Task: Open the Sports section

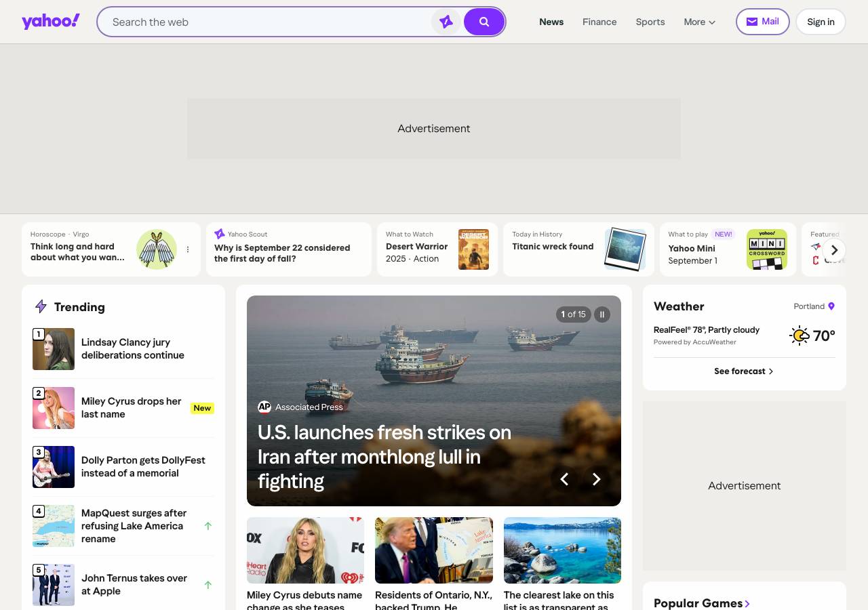Action: pos(650,22)
